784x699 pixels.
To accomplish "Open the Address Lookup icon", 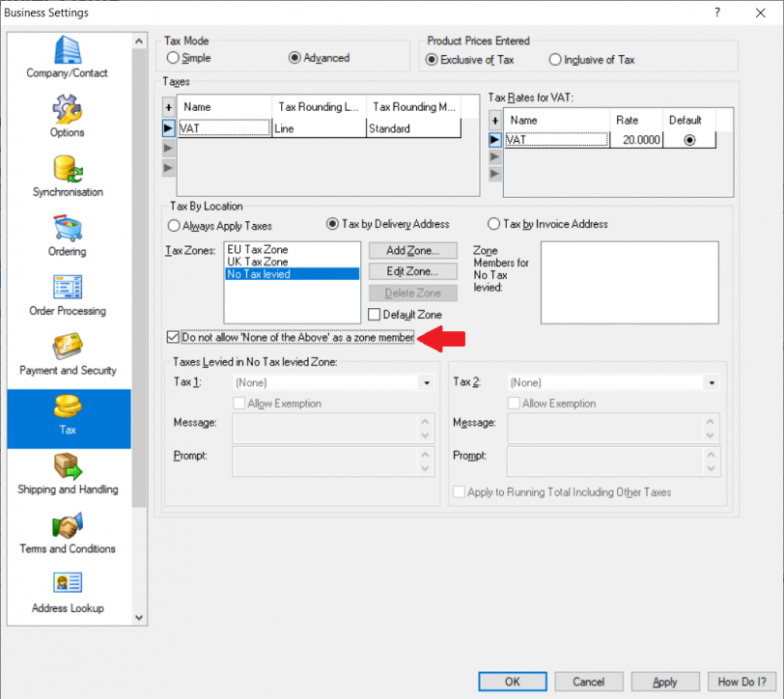I will 68,584.
